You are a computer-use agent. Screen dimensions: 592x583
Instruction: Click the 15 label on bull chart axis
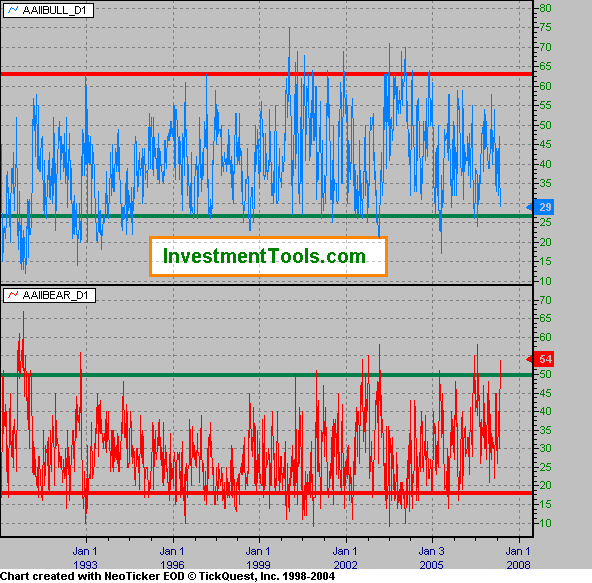coord(545,261)
